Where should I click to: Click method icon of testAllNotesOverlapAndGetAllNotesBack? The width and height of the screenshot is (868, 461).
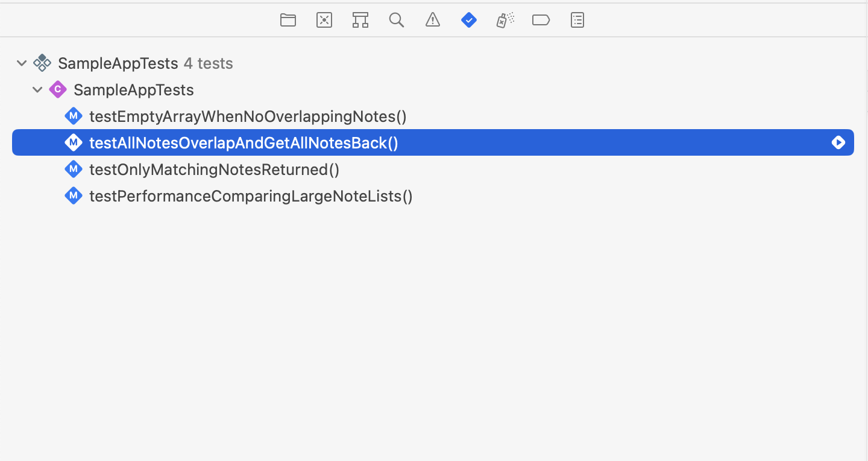(x=73, y=142)
